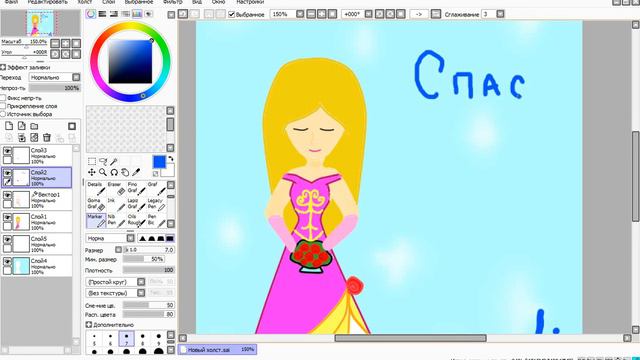Screen dimensions: 640x360
Task: Enable Прикрепление слоя checkbox
Action: click(x=3, y=106)
